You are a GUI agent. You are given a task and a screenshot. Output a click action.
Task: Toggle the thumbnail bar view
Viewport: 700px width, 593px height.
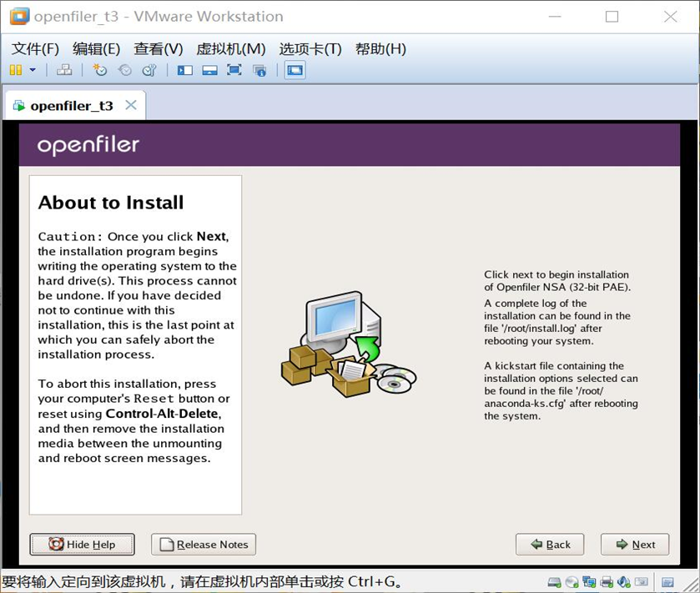pyautogui.click(x=209, y=70)
